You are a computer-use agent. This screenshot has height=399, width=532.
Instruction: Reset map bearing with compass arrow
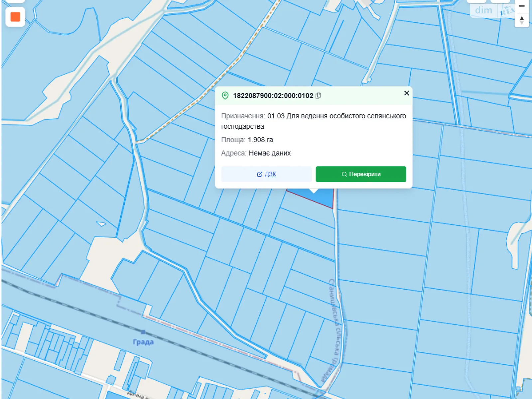[x=522, y=20]
